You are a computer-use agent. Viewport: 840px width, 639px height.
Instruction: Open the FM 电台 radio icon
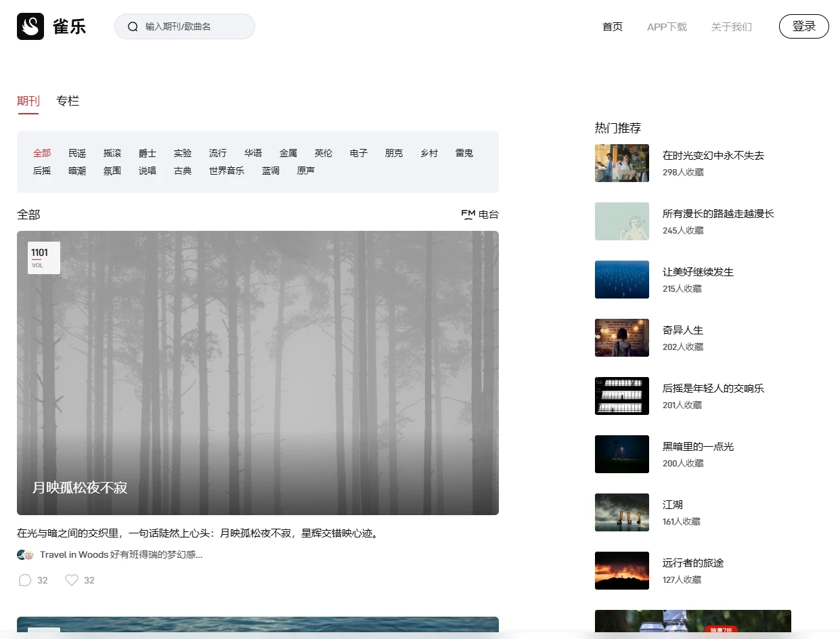[468, 215]
